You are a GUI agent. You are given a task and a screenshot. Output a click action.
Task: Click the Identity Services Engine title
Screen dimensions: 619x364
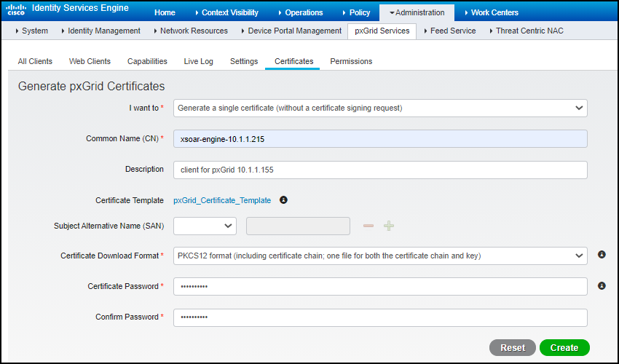tap(80, 8)
